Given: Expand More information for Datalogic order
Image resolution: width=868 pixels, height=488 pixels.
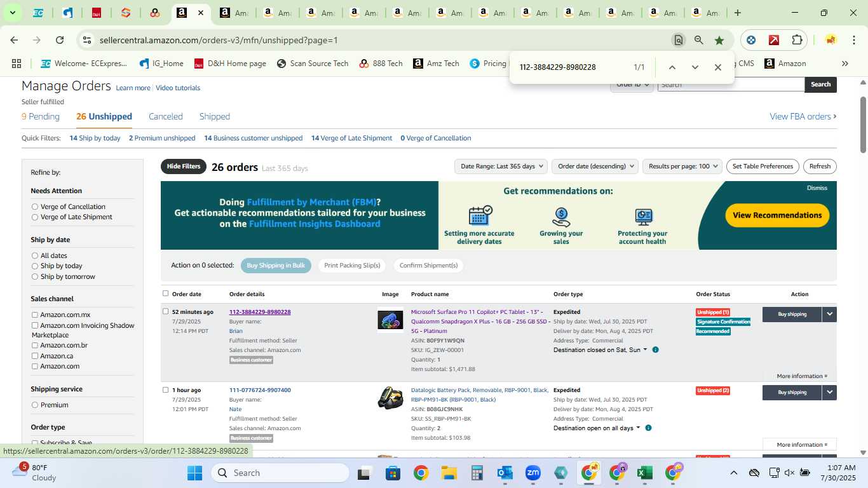Looking at the screenshot, I should pos(802,445).
